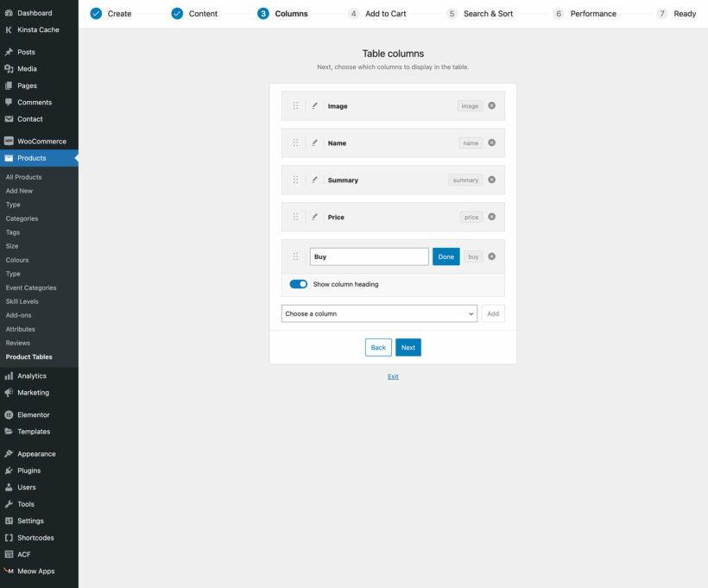Screen dimensions: 708x588
Task: Select the Media sidebar icon
Action: tap(11, 68)
